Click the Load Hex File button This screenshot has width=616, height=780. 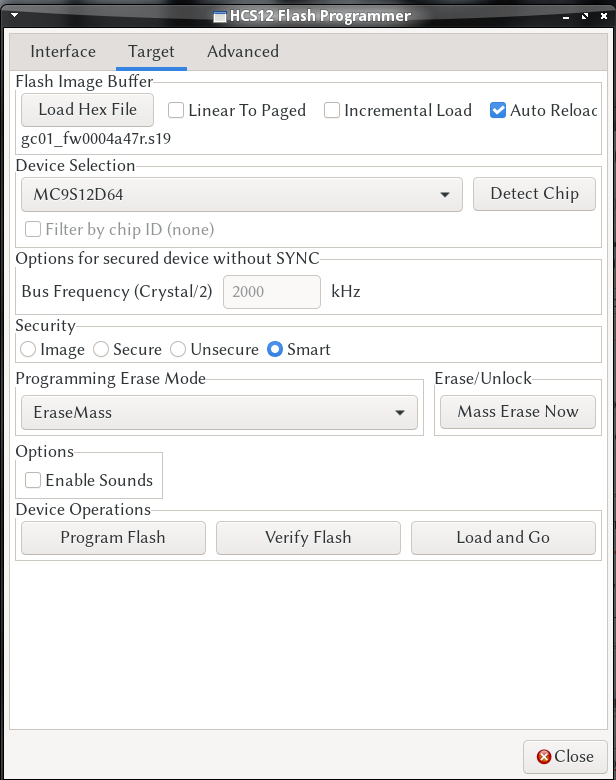(87, 110)
